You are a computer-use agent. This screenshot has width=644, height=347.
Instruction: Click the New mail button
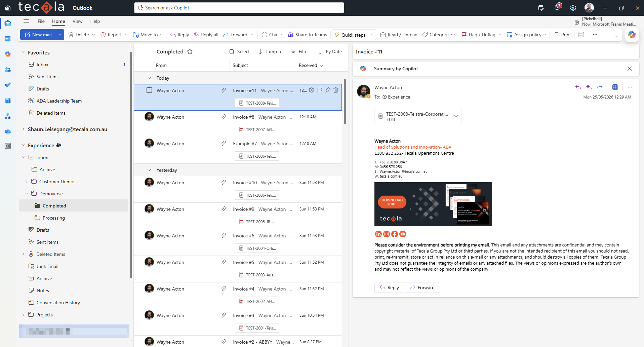tap(38, 35)
